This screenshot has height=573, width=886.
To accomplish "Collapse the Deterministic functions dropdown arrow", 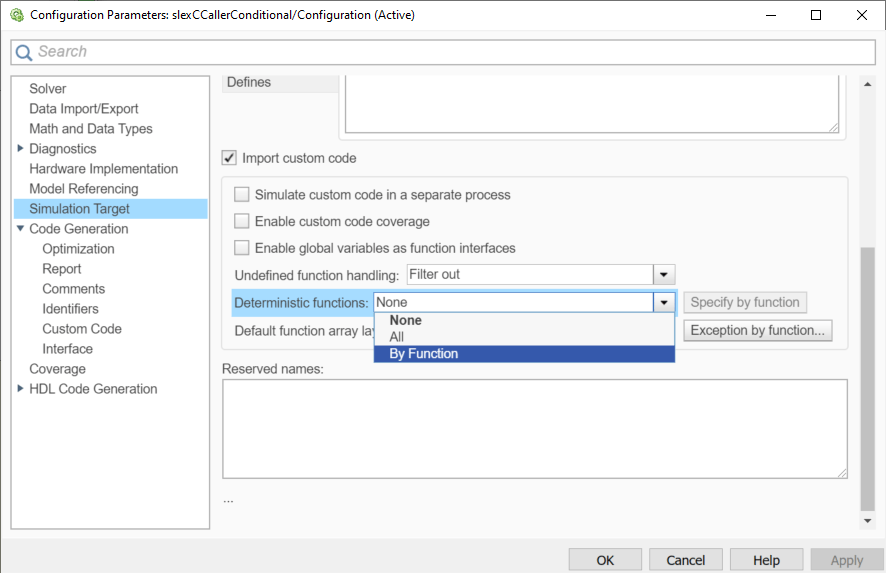I will [x=664, y=302].
